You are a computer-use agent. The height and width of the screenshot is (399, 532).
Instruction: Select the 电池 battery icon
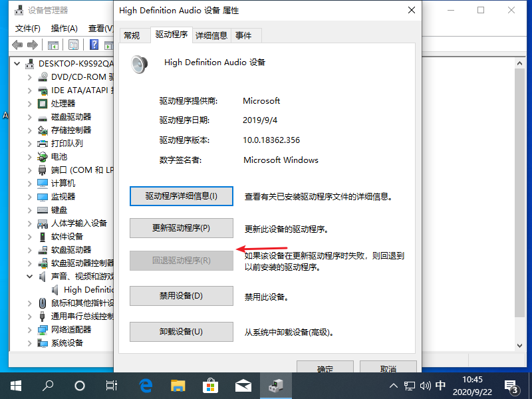[43, 157]
